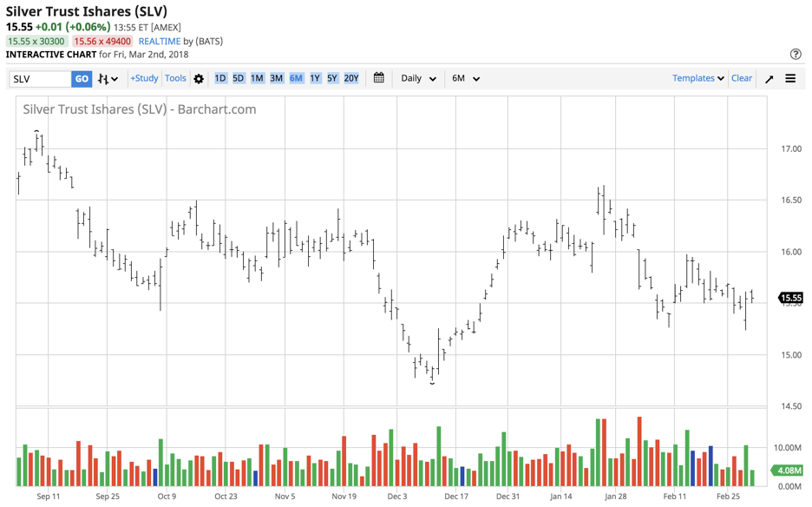Expand chart to full screen arrow
812x507 pixels.
click(x=769, y=79)
